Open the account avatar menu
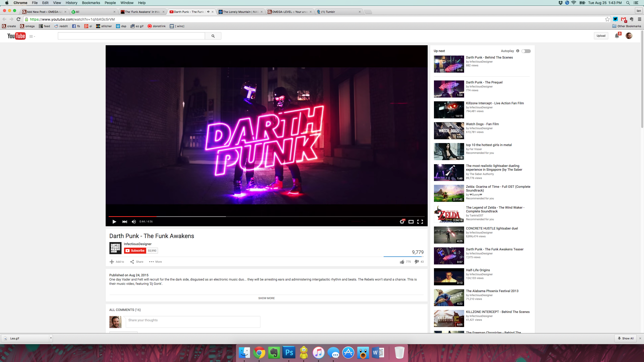Screen dimensions: 644x362 point(629,36)
